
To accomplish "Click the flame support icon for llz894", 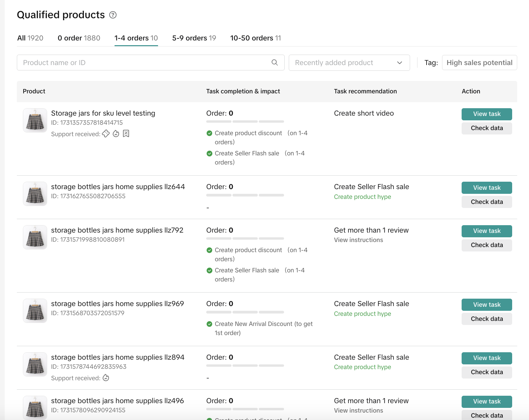I will pos(106,378).
